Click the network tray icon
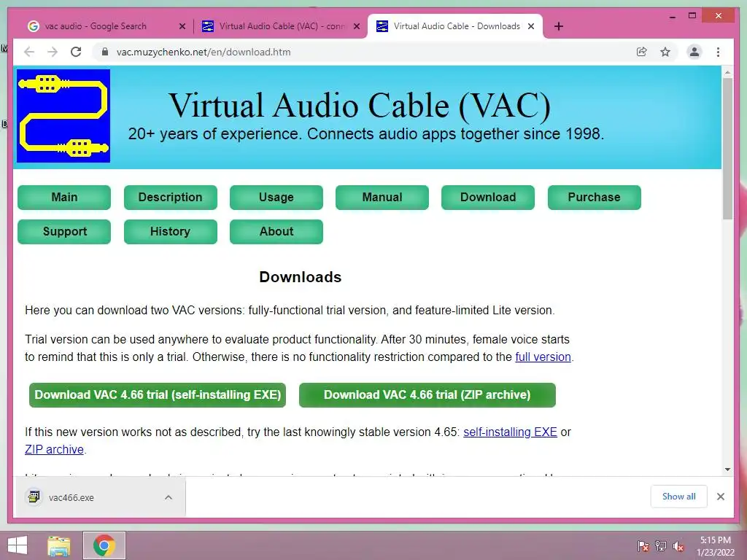Viewport: 747px width, 560px height. tap(661, 546)
